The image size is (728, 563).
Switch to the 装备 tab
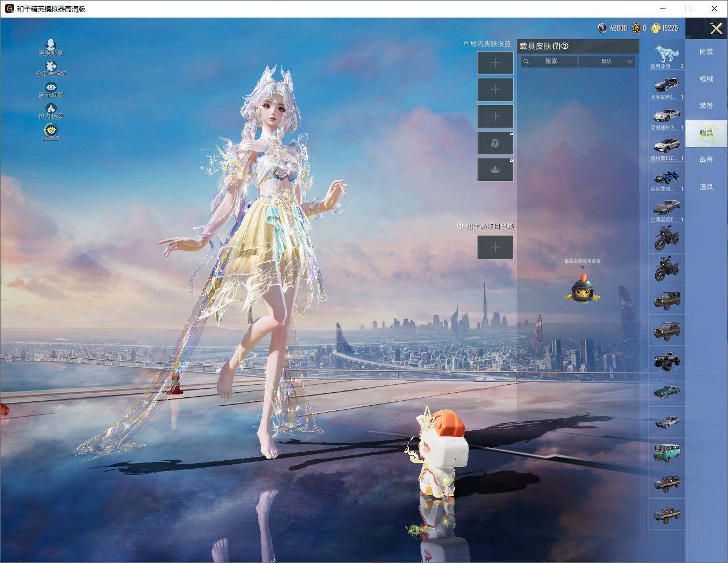point(706,106)
